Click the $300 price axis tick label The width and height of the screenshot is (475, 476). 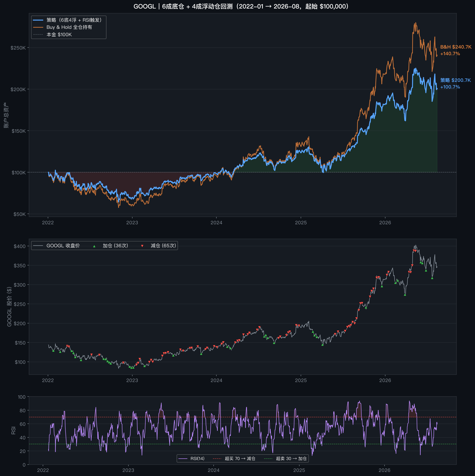coord(20,285)
